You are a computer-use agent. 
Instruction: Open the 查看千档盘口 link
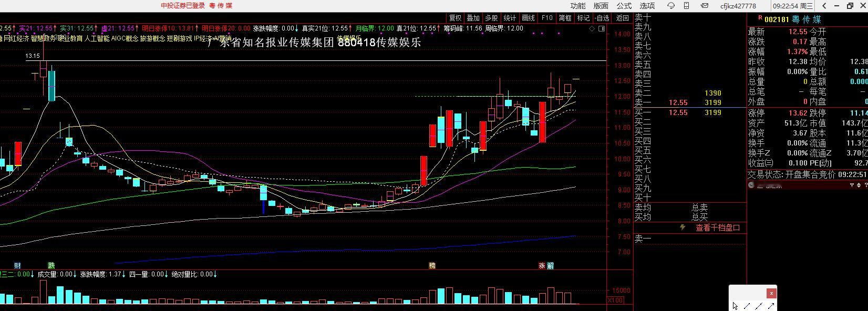click(718, 227)
